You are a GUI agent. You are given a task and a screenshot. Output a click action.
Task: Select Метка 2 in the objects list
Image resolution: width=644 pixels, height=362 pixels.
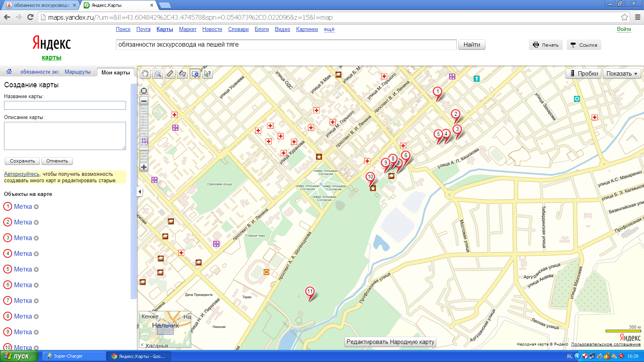[x=23, y=222]
